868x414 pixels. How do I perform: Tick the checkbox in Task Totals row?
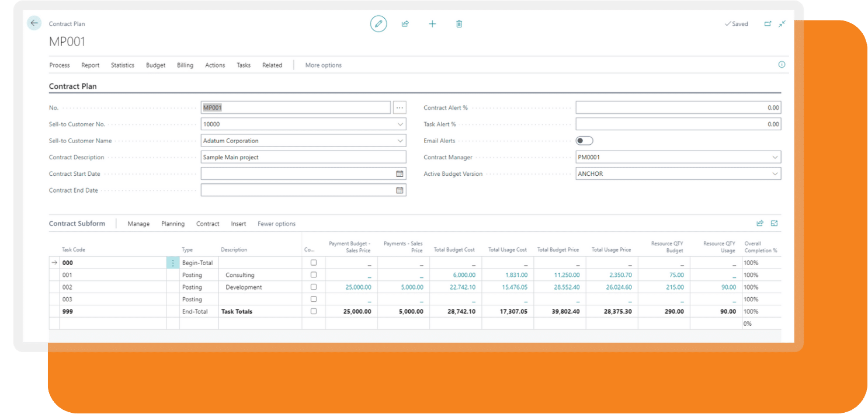click(314, 311)
